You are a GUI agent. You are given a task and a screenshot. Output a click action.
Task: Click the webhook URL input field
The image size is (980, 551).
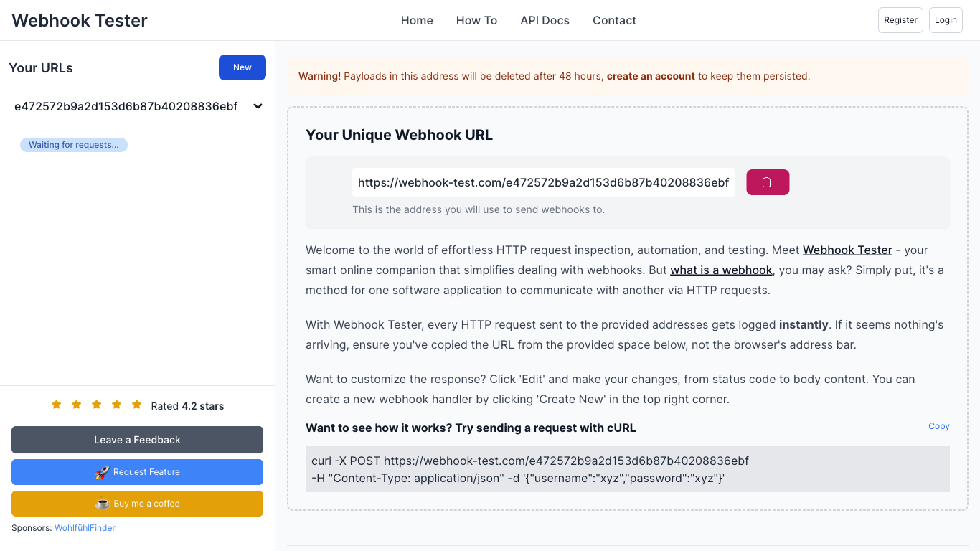click(x=543, y=182)
